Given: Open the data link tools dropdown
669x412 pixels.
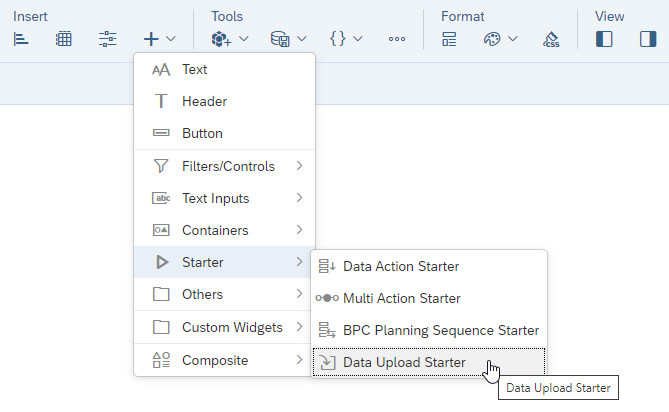Looking at the screenshot, I should [x=289, y=39].
